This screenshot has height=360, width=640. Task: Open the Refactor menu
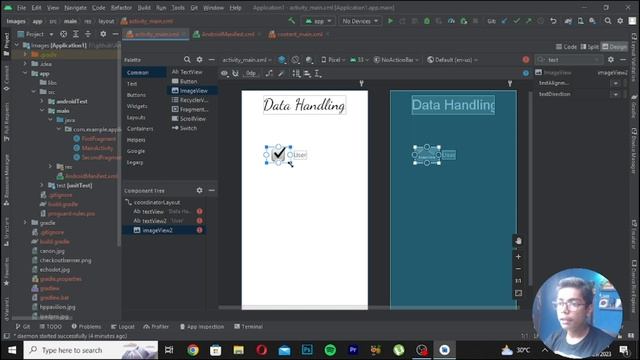pos(121,8)
